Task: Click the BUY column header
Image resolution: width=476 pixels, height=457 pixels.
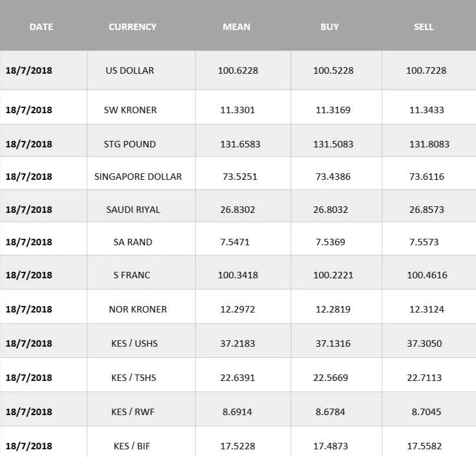Action: coord(329,27)
